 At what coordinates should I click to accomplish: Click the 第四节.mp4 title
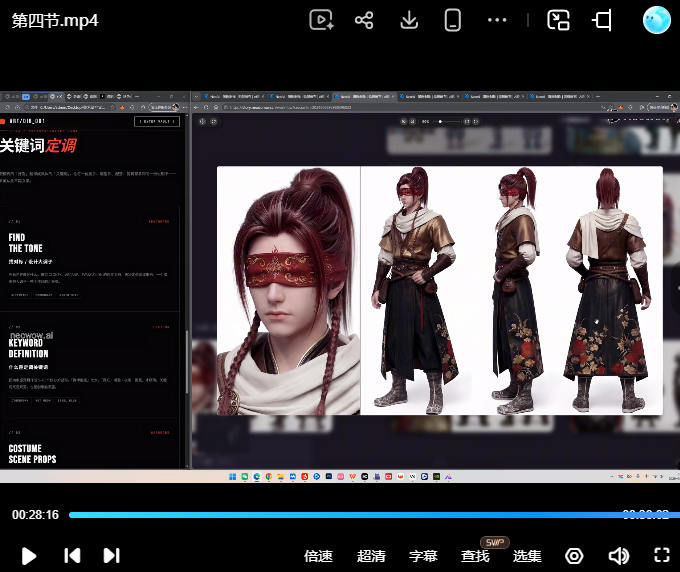tap(55, 20)
